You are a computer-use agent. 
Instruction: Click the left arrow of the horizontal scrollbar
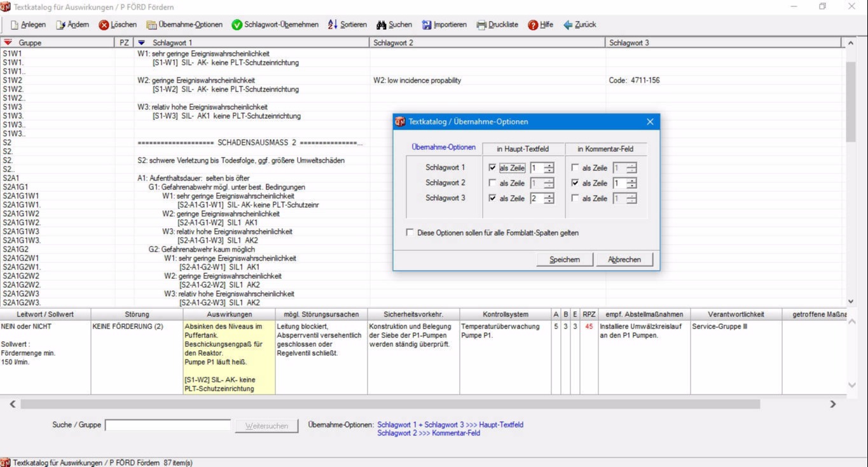pyautogui.click(x=12, y=404)
